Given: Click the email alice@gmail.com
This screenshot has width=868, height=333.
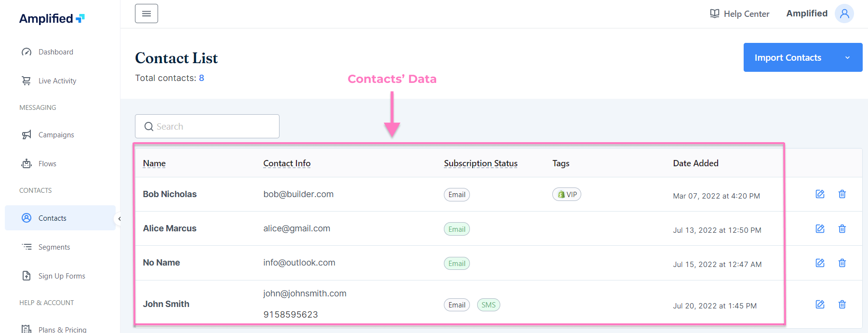Looking at the screenshot, I should pos(297,228).
